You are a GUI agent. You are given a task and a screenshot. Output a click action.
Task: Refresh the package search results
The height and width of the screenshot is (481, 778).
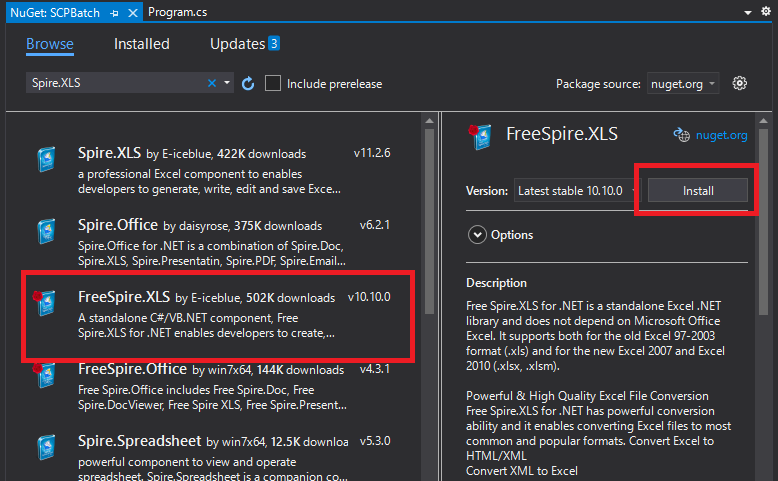[248, 83]
